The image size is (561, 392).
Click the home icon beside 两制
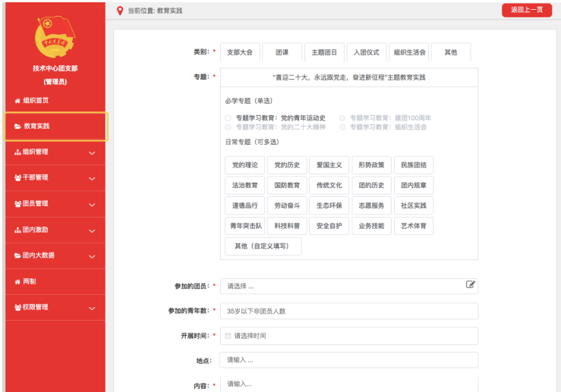17,282
